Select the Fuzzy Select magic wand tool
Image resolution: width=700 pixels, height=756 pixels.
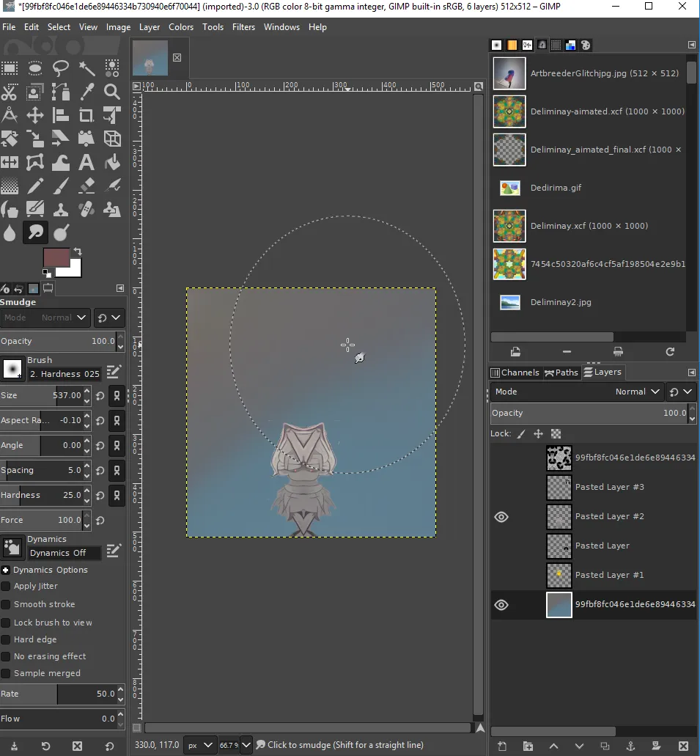click(x=86, y=68)
